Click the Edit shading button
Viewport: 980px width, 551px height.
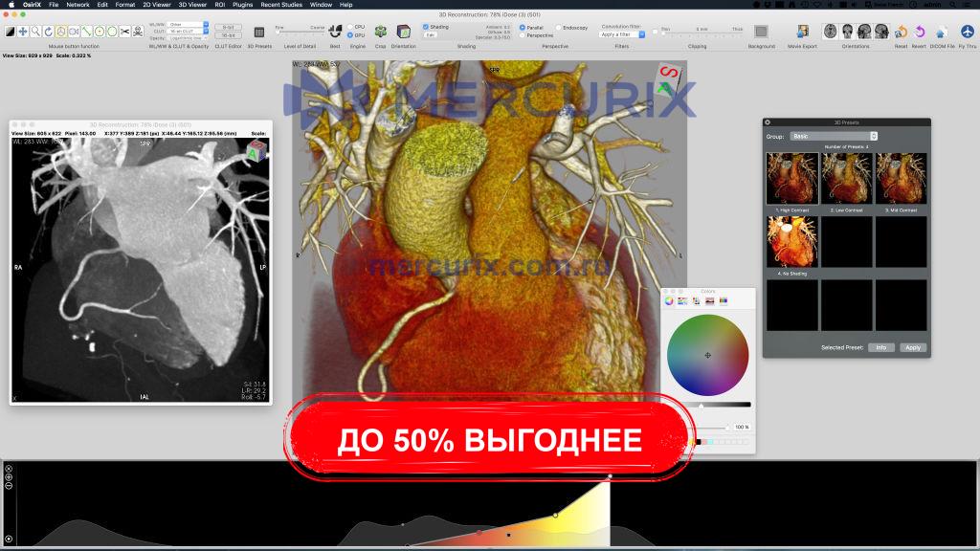point(430,35)
